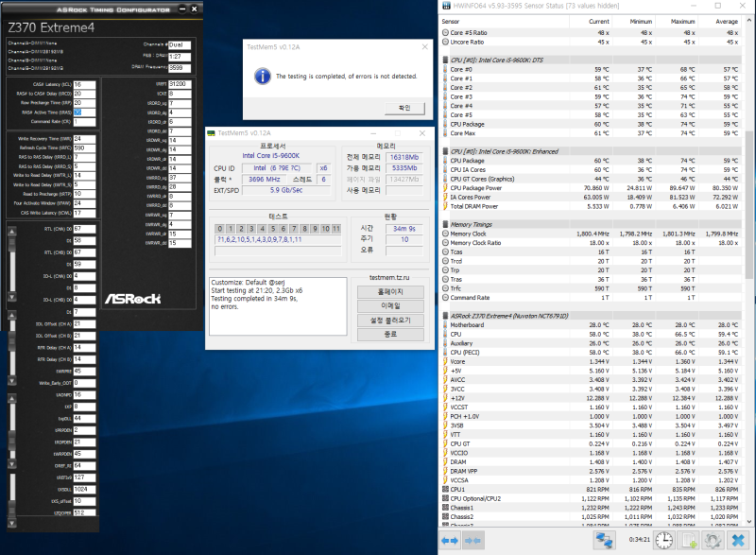
Task: Close sensors with blue X toolbar icon
Action: pos(738,541)
